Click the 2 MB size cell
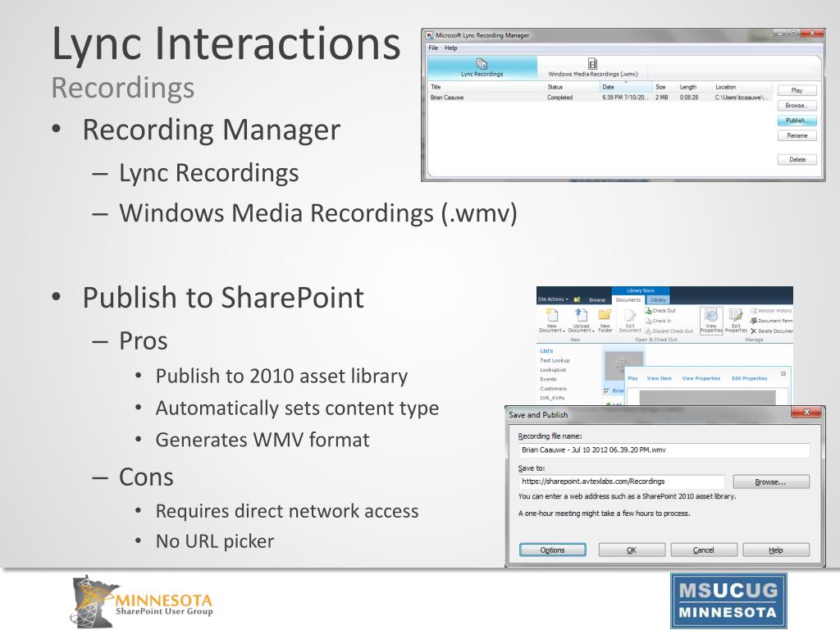This screenshot has height=630, width=840. (x=662, y=98)
